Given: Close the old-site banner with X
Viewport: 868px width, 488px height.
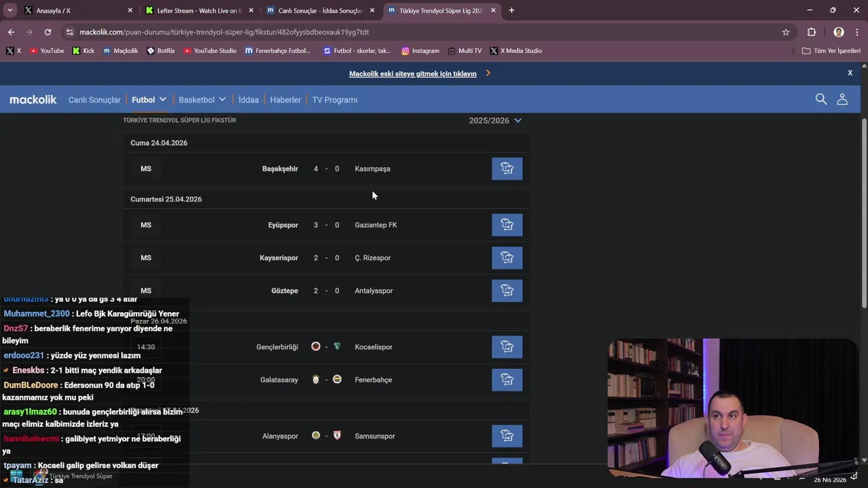Looking at the screenshot, I should click(x=850, y=73).
